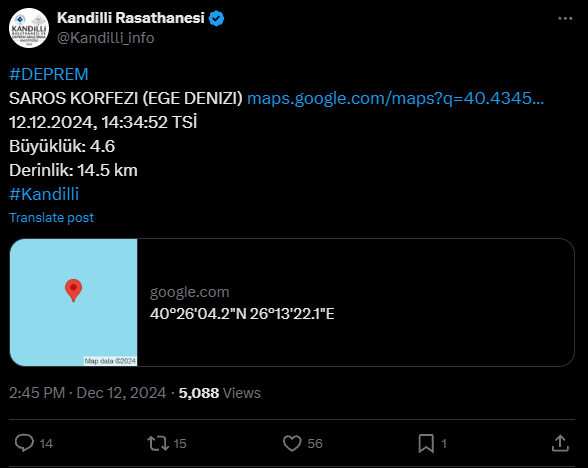Open the map thumbnail with red pin
The width and height of the screenshot is (588, 468).
pyautogui.click(x=74, y=302)
